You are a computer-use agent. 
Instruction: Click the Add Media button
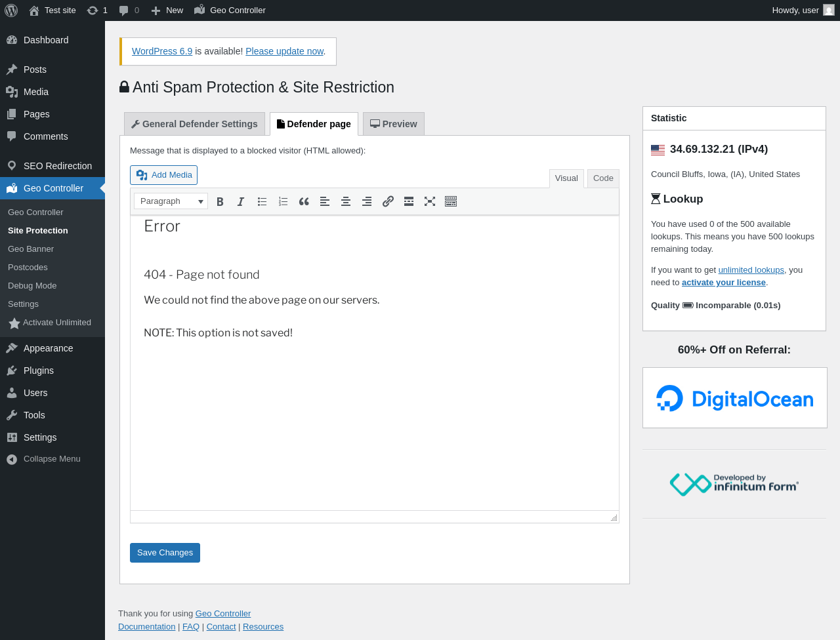point(164,175)
